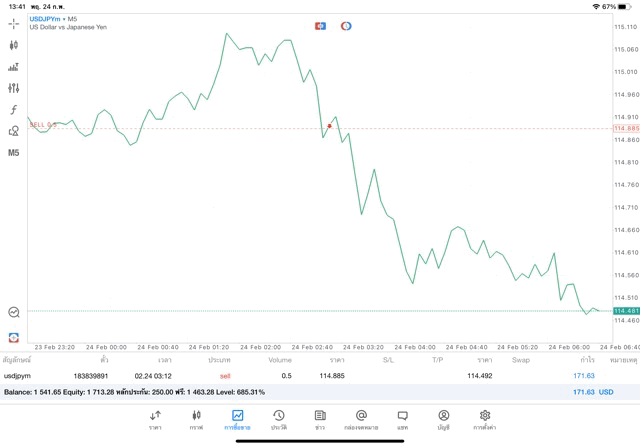Open the ข่าว (news) tab
This screenshot has width=640, height=447.
tap(320, 420)
